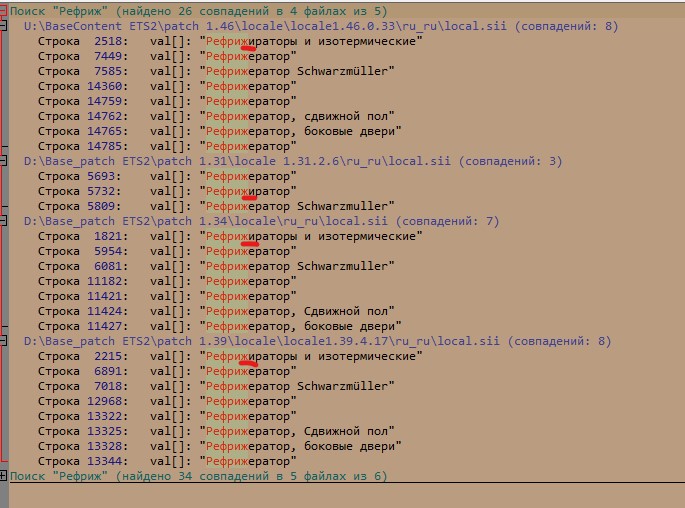Open Строка 13325 'Сдвижной пол' result

pyautogui.click(x=216, y=431)
